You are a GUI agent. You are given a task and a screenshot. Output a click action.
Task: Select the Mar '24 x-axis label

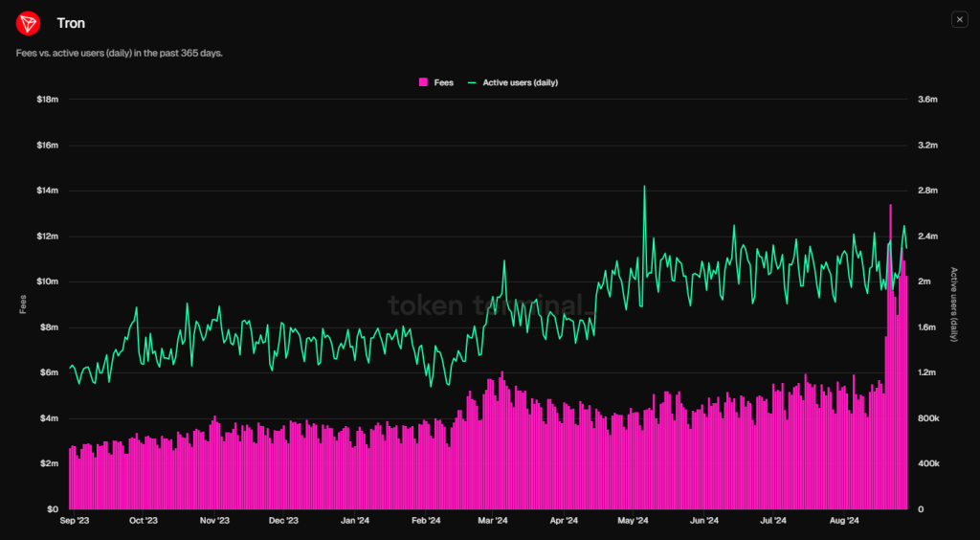pyautogui.click(x=492, y=521)
